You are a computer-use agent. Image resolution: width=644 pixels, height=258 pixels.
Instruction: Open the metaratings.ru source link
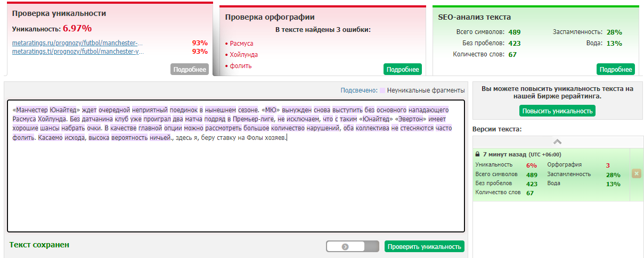[78, 43]
